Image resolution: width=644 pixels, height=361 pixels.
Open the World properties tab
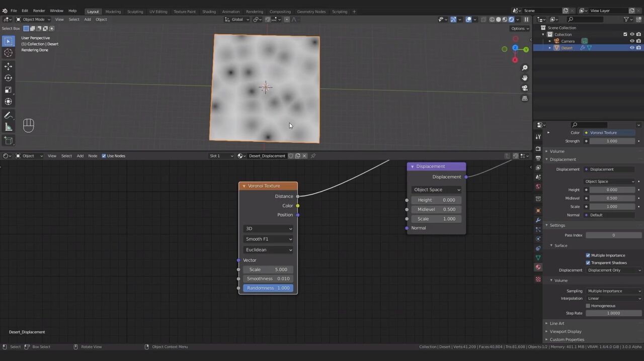click(538, 187)
